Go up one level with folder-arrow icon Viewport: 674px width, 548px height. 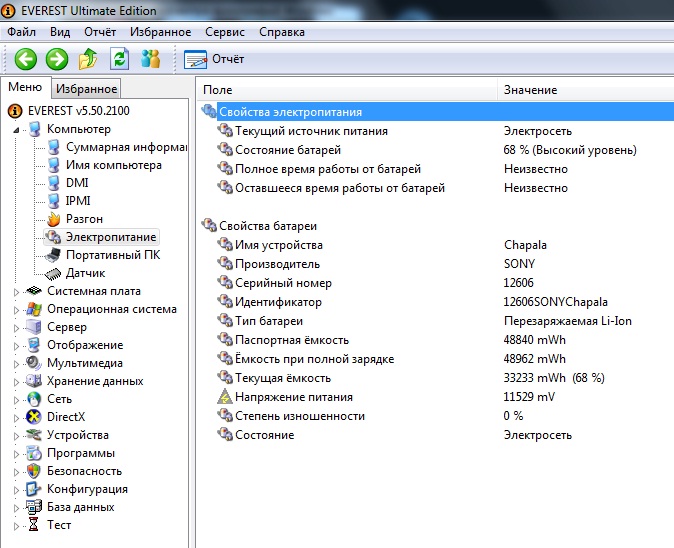tap(88, 59)
